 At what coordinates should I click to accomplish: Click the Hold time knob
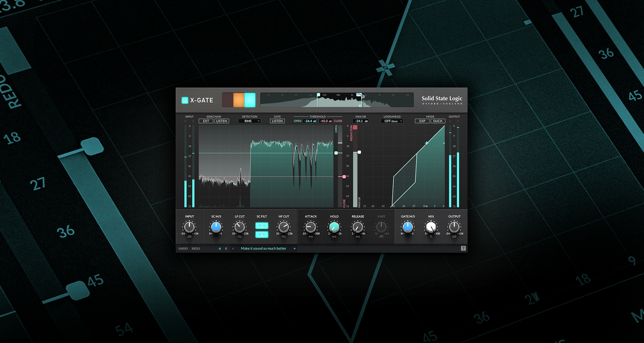click(x=334, y=227)
